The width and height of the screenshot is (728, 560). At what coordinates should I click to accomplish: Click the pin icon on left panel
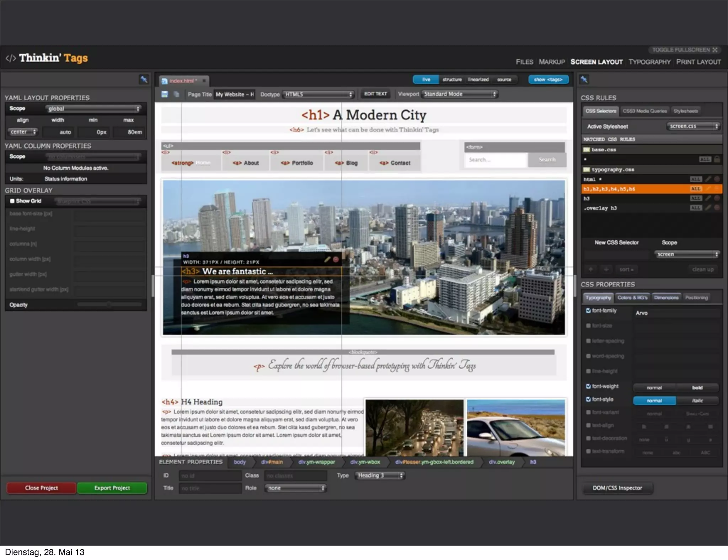point(144,79)
